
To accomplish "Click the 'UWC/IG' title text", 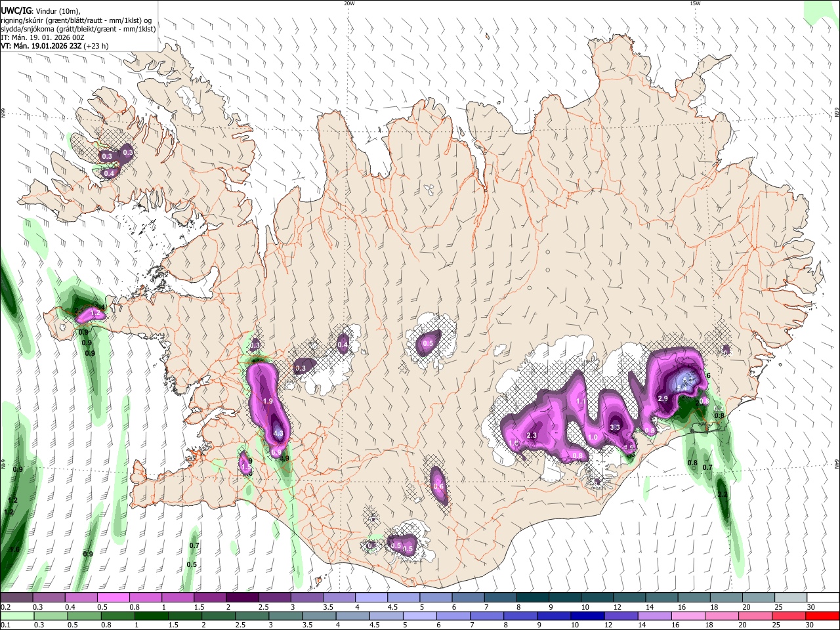I will (x=16, y=10).
